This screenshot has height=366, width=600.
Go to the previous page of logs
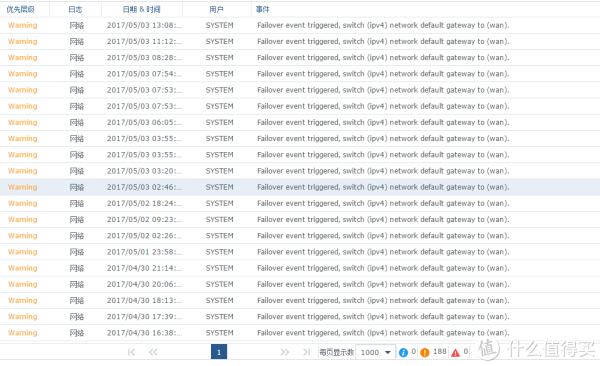(x=153, y=352)
